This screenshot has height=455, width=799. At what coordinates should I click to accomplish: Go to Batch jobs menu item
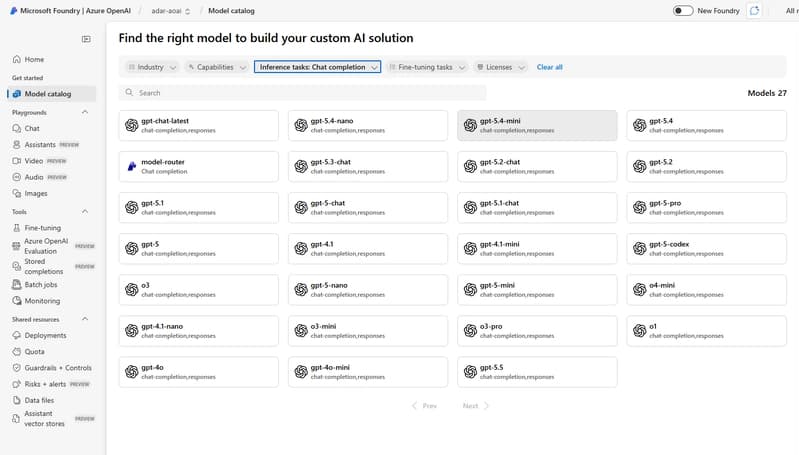(x=41, y=284)
